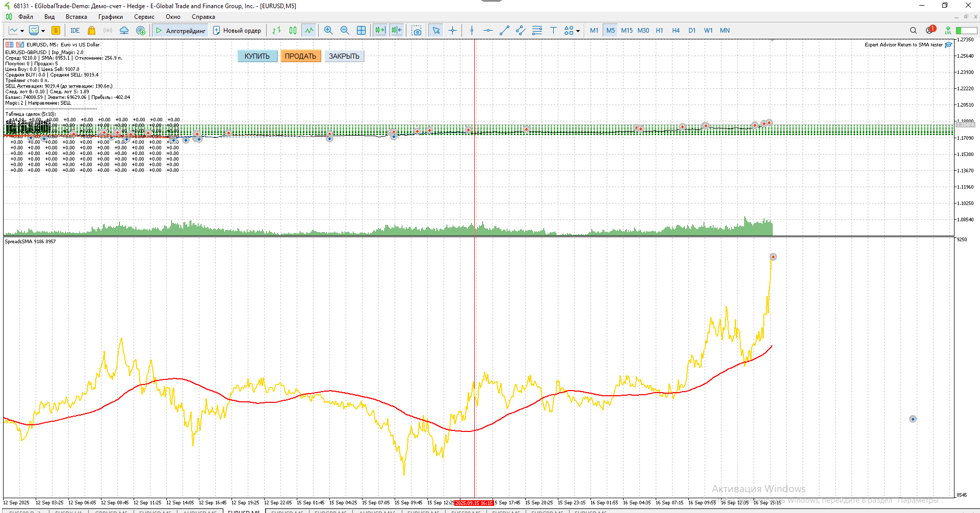This screenshot has width=980, height=513.
Task: Click the КУПИТЬ button on the chart
Action: [257, 56]
